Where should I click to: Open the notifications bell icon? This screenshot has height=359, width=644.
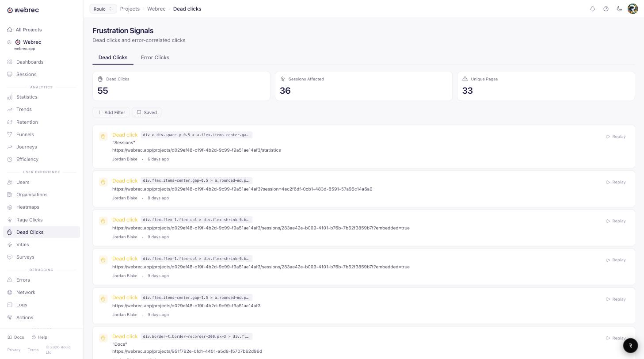tap(592, 9)
